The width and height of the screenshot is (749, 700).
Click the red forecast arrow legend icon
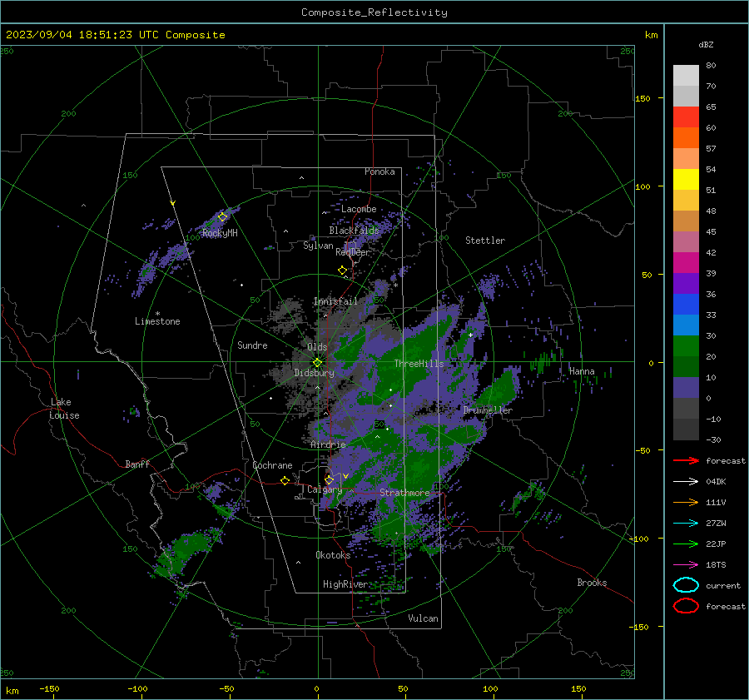click(x=686, y=460)
